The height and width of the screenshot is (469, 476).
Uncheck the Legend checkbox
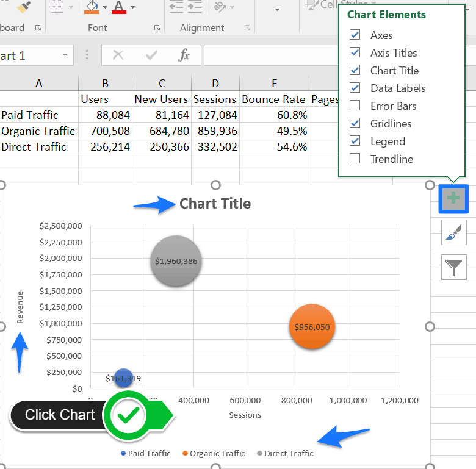click(x=355, y=141)
